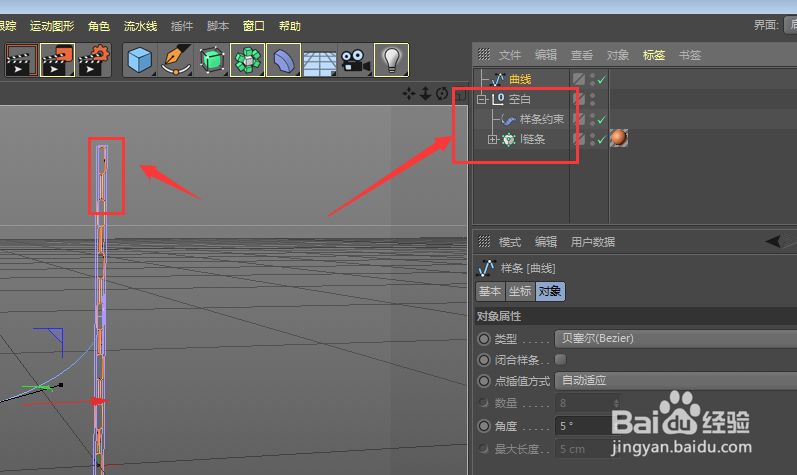The width and height of the screenshot is (797, 475).
Task: Select the 样条约束 object in the tree
Action: pyautogui.click(x=542, y=119)
